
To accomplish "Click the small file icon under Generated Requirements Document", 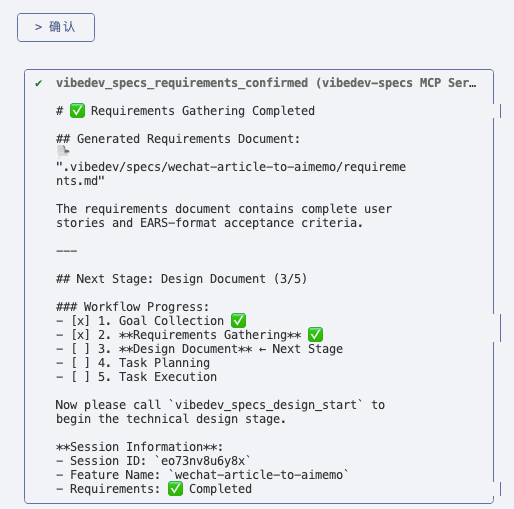I will tap(63, 152).
